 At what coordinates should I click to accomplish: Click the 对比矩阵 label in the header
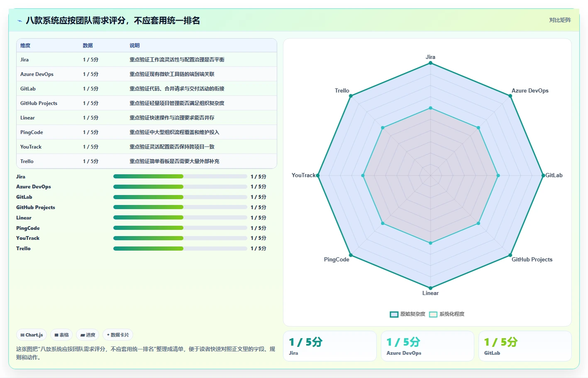pos(560,20)
